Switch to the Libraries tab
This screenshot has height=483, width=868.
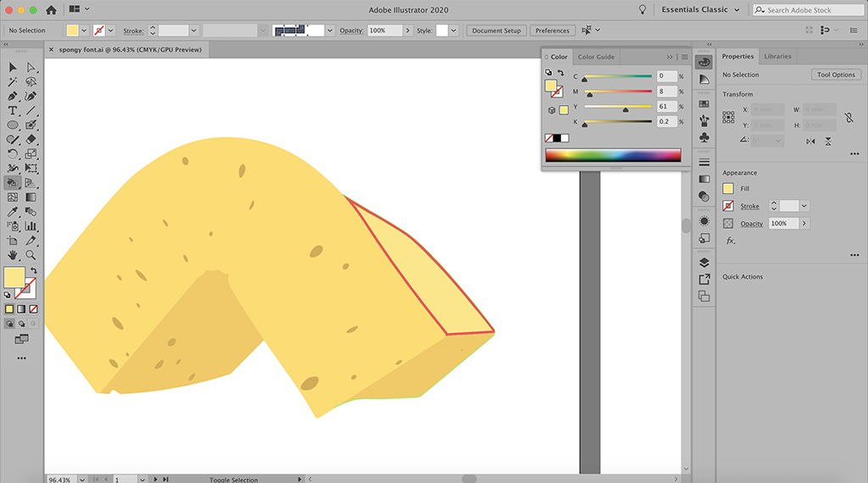(x=777, y=57)
